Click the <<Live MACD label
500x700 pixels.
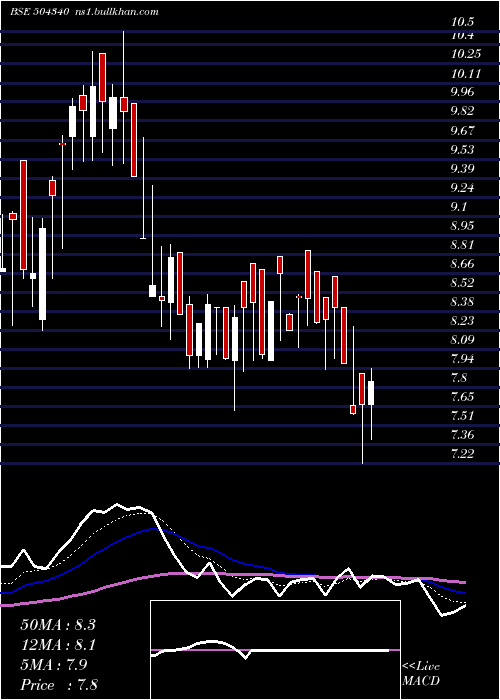421,673
